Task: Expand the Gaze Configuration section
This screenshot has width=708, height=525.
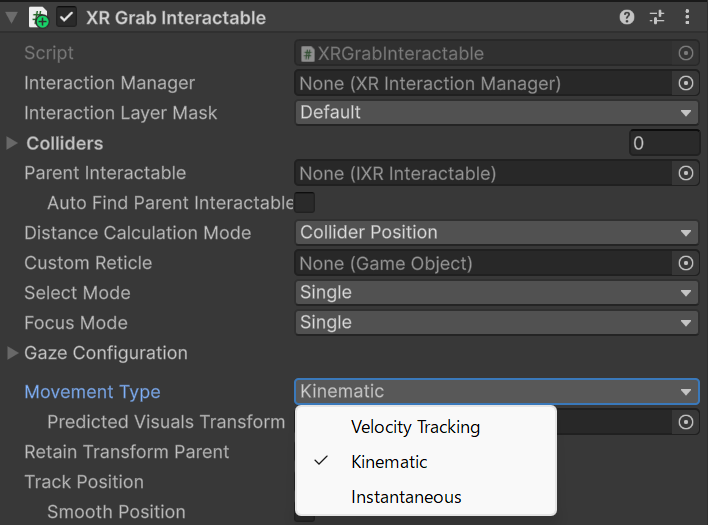Action: (x=12, y=353)
